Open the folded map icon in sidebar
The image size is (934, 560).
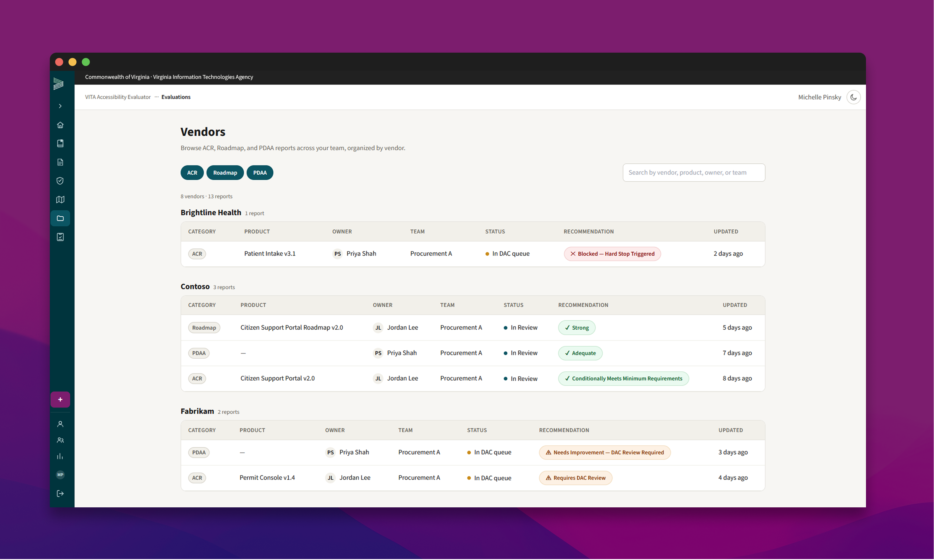(60, 200)
